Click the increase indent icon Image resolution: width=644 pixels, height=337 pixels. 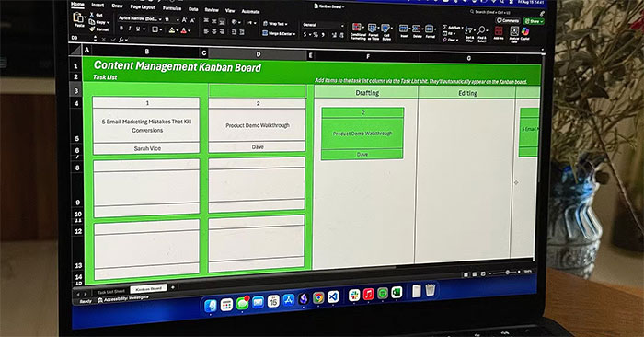tap(241, 32)
